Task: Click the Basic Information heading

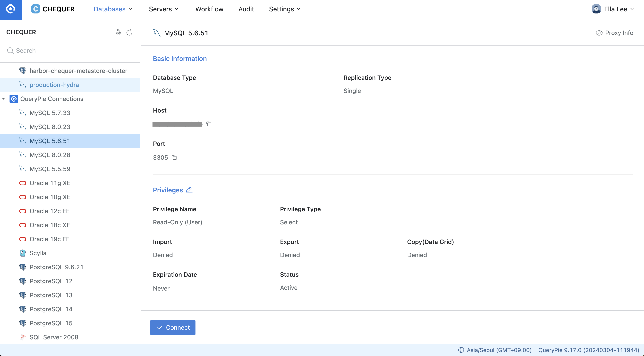Action: [x=180, y=59]
